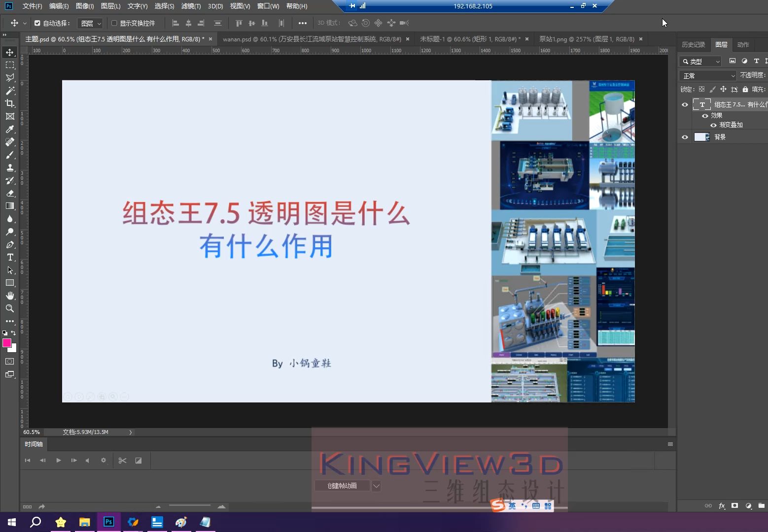768x532 pixels.
Task: Click 创建帧动画 button
Action: coord(342,486)
